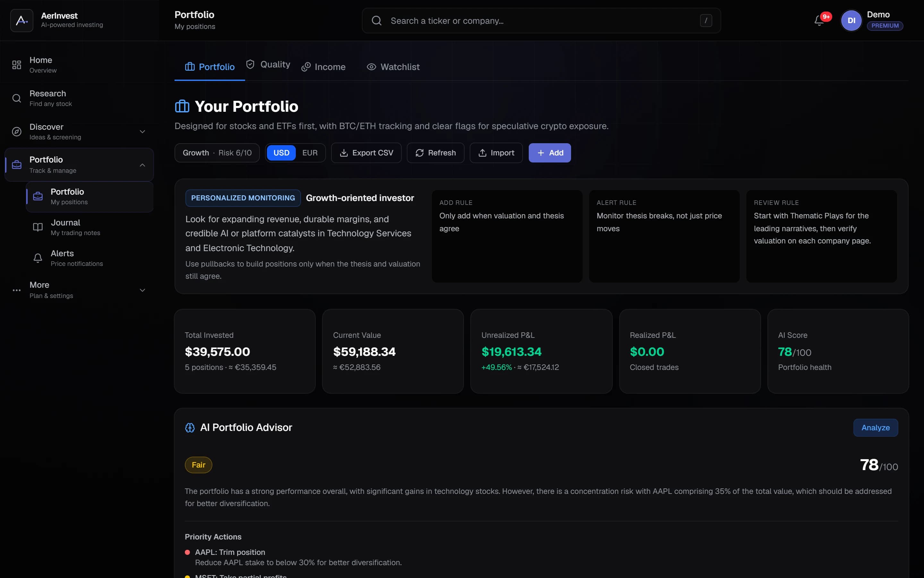Click the briefcase icon beside My positions
This screenshot has height=578, width=924.
point(38,197)
